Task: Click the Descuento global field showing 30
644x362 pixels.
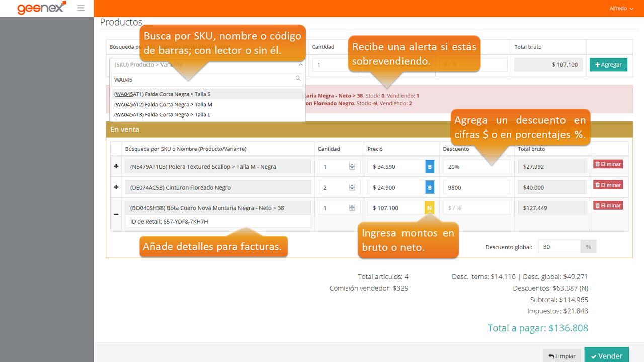Action: 559,247
